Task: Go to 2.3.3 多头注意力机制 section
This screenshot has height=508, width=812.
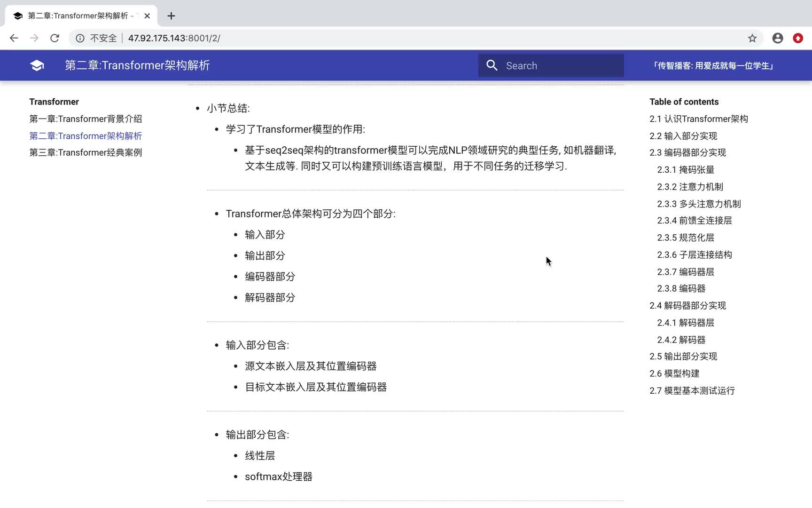Action: tap(699, 204)
